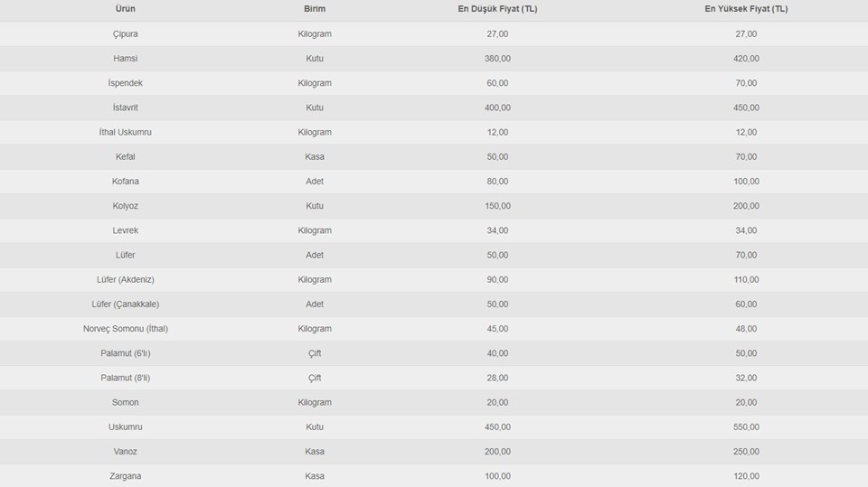Select the Palamut (6'lı) product name
Viewport: 868px width, 487px height.
point(126,353)
